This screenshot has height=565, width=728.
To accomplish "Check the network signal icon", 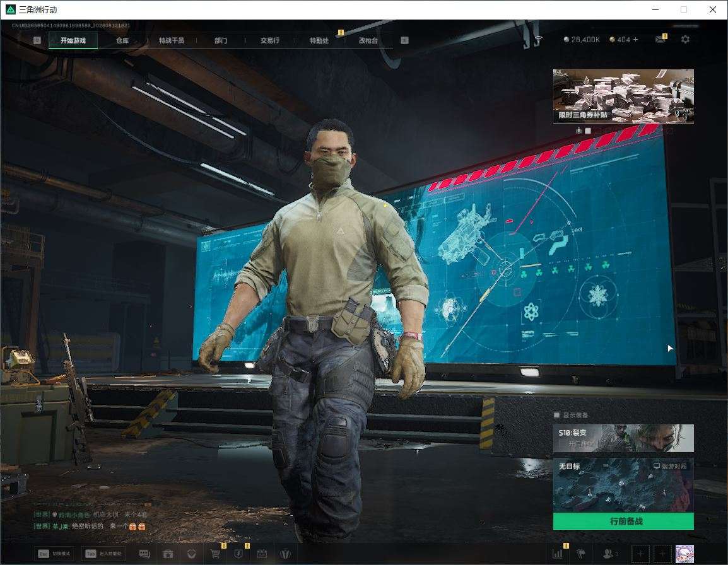I will coord(538,40).
